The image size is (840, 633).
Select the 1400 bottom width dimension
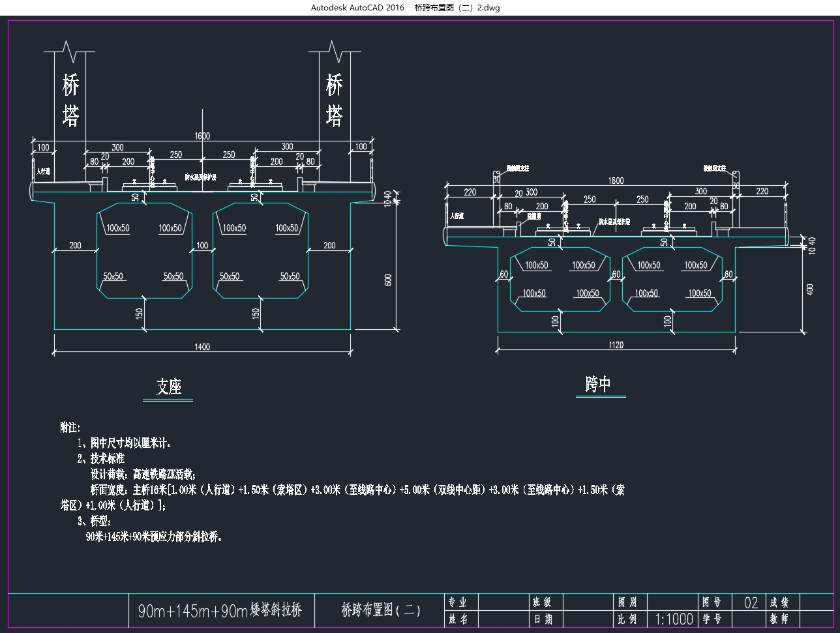pyautogui.click(x=202, y=347)
